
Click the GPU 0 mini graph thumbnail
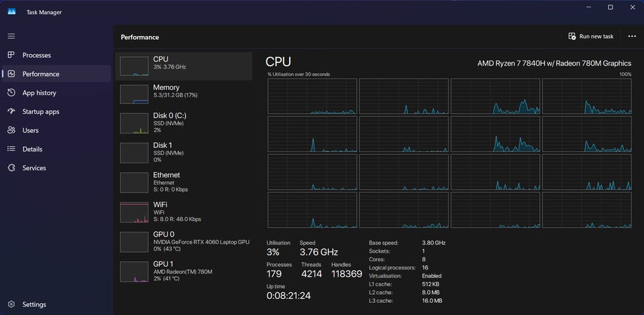[x=134, y=242]
